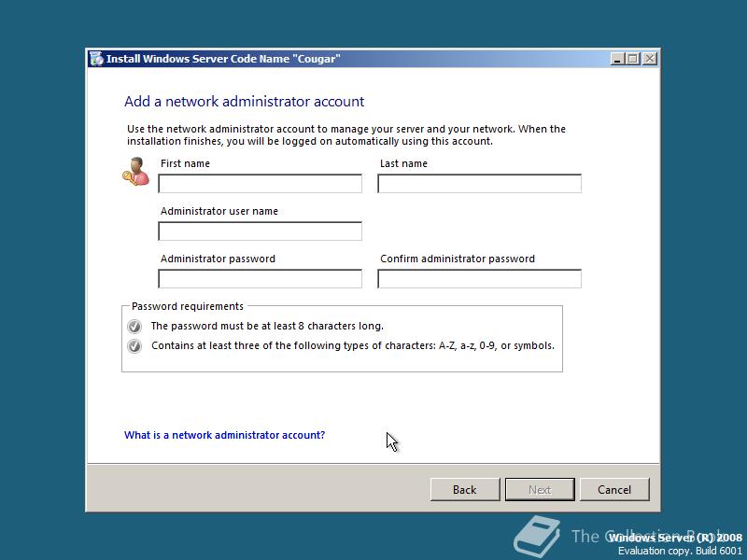Focus the Administrator user name field
Image resolution: width=747 pixels, height=560 pixels.
260,231
